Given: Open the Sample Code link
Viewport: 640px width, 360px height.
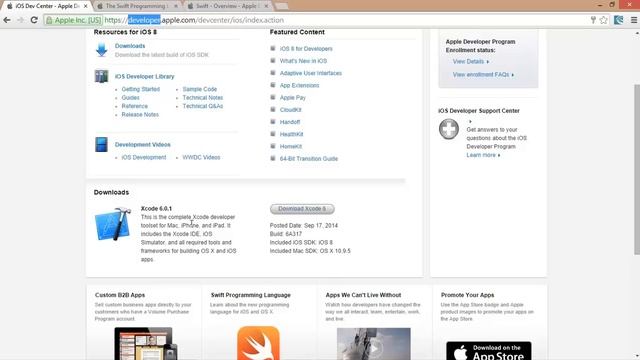Looking at the screenshot, I should (x=200, y=89).
